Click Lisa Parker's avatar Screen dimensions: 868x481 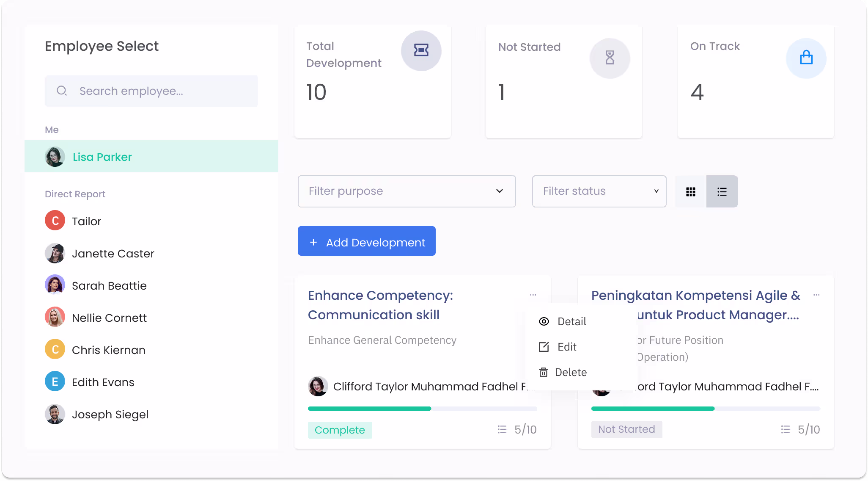55,157
